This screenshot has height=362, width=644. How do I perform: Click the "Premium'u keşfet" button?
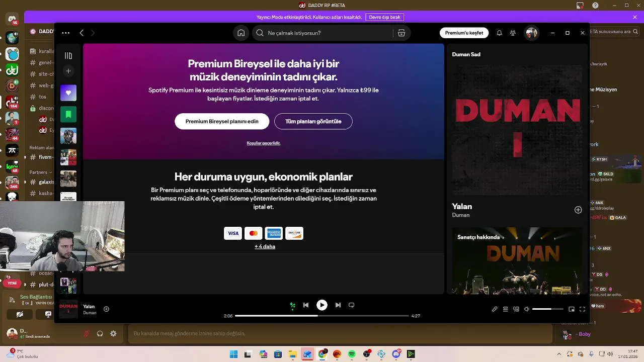464,33
